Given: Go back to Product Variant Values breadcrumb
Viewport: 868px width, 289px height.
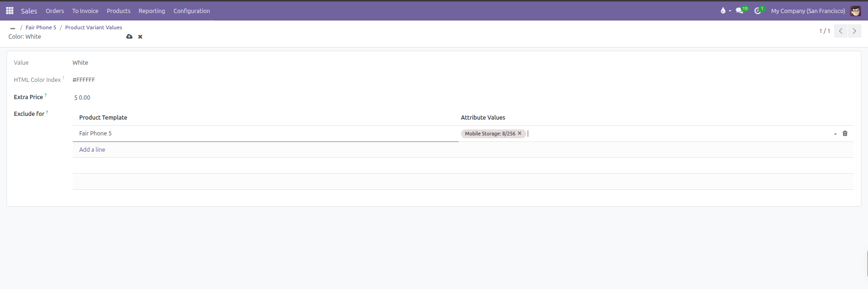Looking at the screenshot, I should pyautogui.click(x=94, y=27).
